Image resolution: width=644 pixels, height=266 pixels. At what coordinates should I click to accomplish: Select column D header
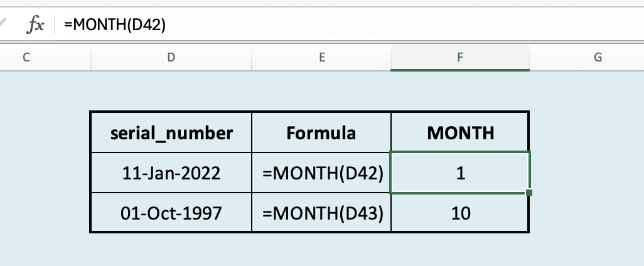[171, 57]
